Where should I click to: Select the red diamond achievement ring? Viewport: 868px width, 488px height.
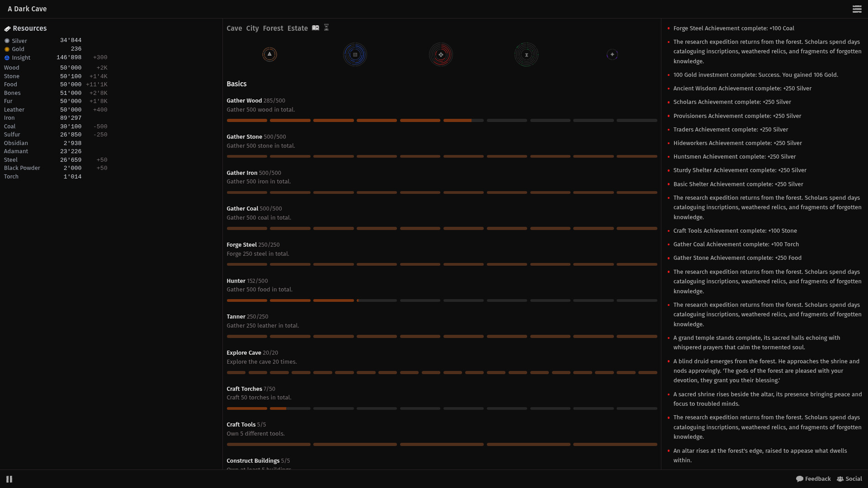click(441, 54)
